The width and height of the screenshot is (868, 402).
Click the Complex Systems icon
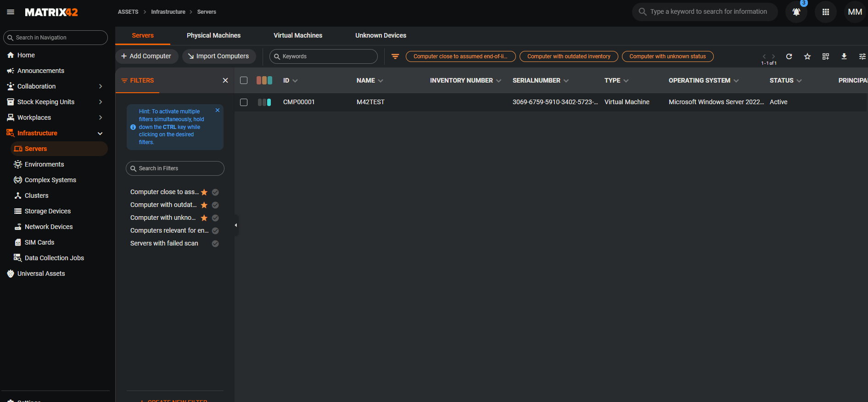18,180
